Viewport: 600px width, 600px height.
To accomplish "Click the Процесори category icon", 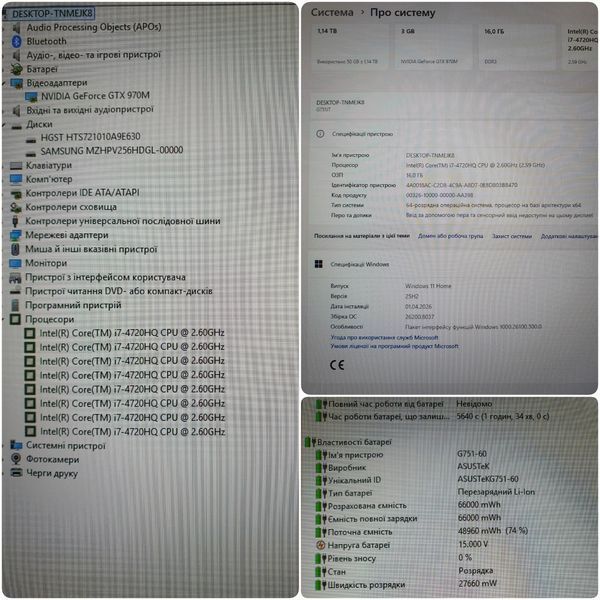I will (x=15, y=319).
